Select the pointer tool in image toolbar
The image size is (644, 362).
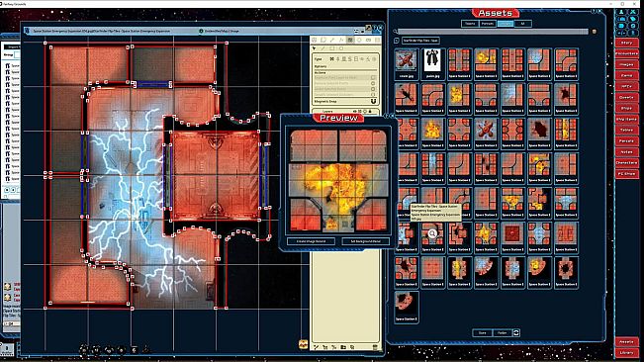(315, 48)
